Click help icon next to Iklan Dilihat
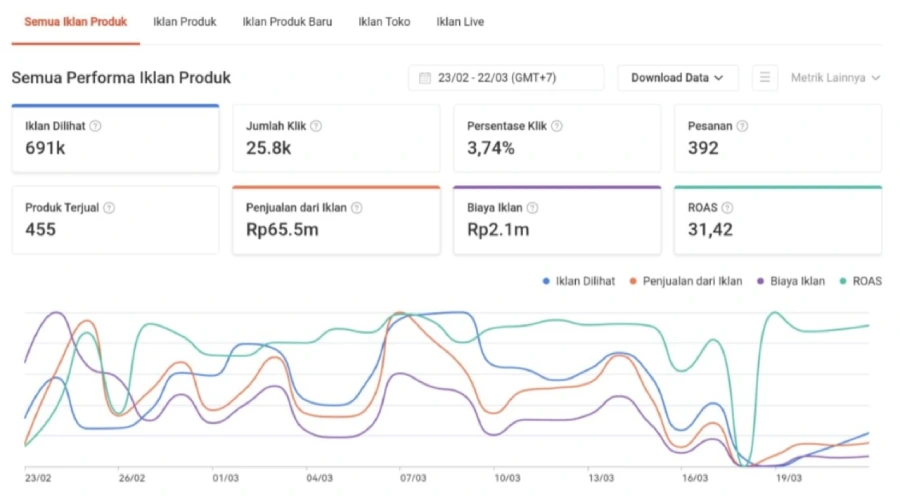Viewport: 900px width, 497px height. [x=95, y=126]
